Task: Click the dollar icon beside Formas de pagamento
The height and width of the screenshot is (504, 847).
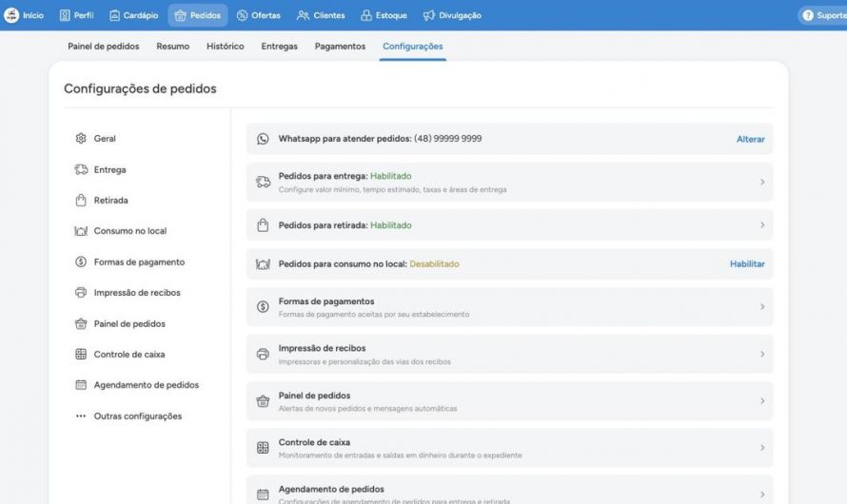Action: pyautogui.click(x=81, y=262)
